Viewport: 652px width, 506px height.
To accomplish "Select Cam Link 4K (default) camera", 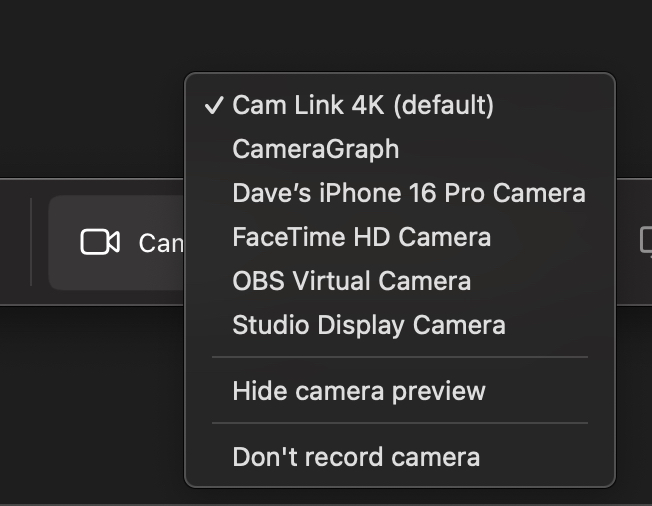I will click(363, 105).
